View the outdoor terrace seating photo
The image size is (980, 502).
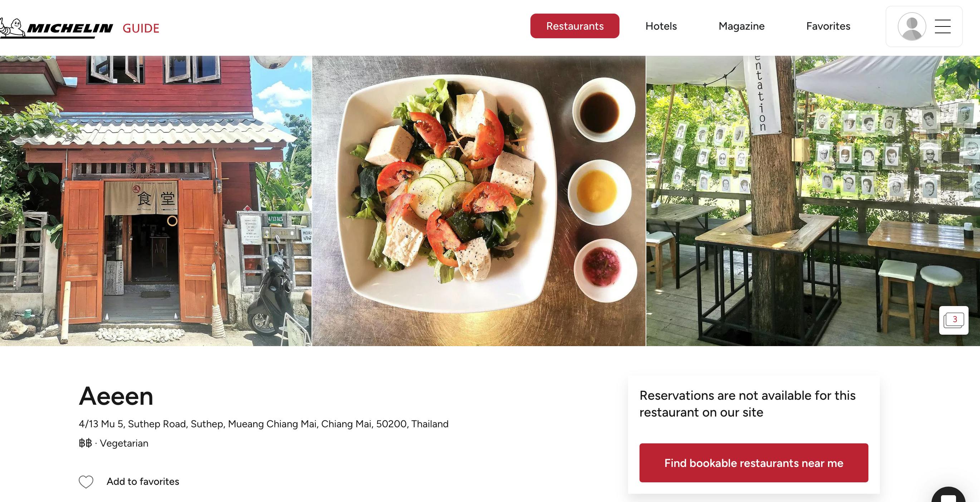pyautogui.click(x=813, y=201)
